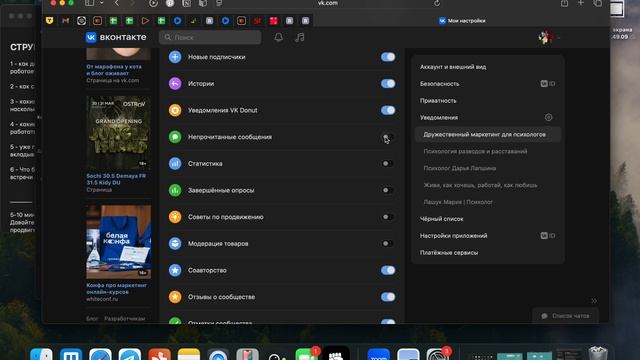
Task: Click the purple Истории row icon
Action: [x=175, y=84]
